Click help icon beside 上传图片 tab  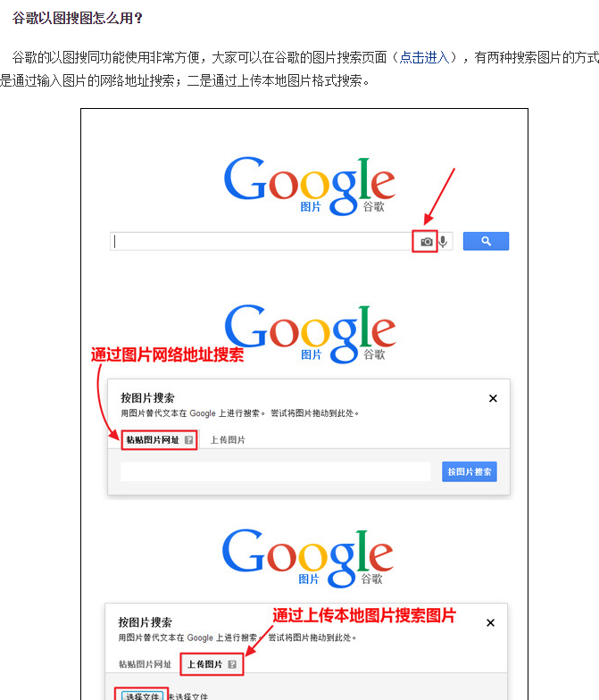(232, 664)
